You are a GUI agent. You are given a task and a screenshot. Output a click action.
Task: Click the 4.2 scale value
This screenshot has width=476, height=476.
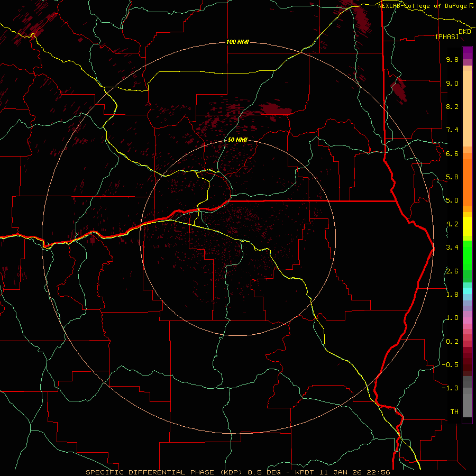[x=452, y=224]
